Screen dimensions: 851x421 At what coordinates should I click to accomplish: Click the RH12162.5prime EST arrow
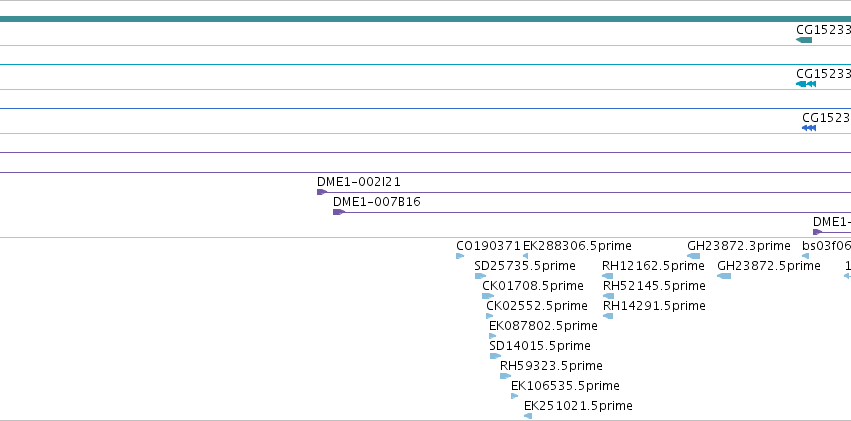tap(608, 276)
